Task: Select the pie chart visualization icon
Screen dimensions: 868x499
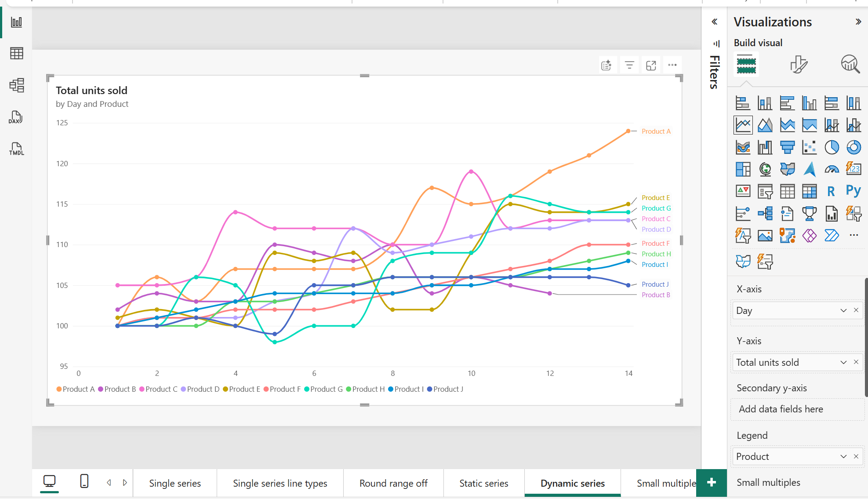Action: pyautogui.click(x=832, y=147)
